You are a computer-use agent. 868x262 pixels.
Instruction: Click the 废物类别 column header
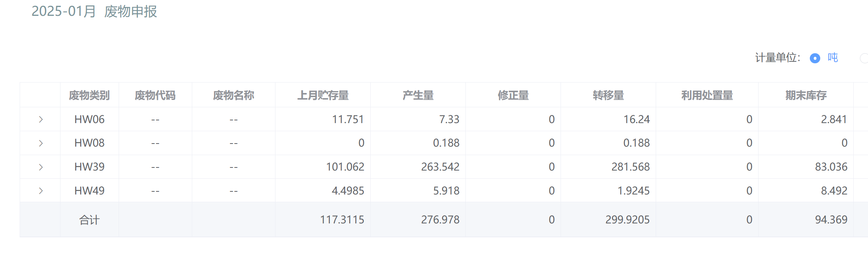pyautogui.click(x=89, y=95)
